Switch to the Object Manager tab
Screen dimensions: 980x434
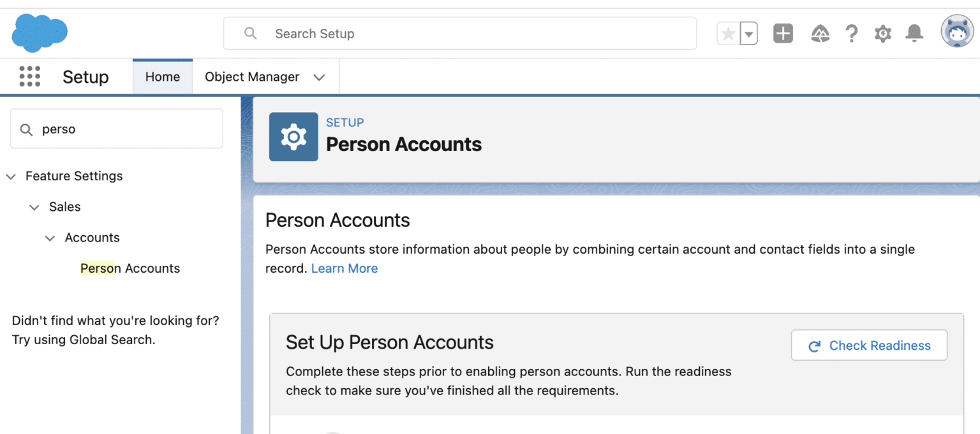(252, 76)
